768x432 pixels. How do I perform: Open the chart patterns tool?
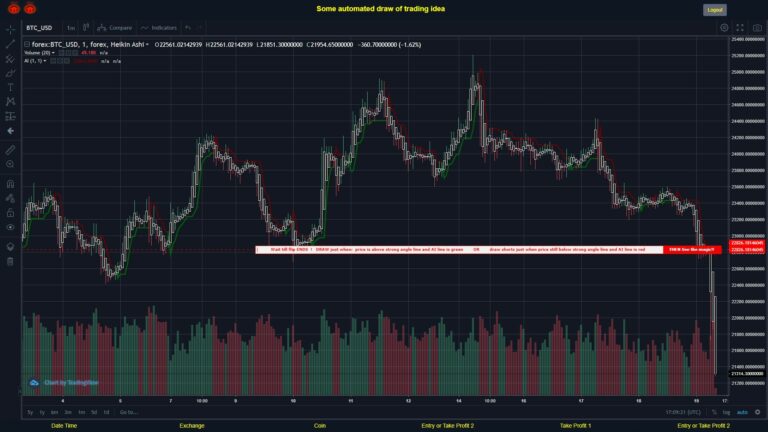[10, 101]
